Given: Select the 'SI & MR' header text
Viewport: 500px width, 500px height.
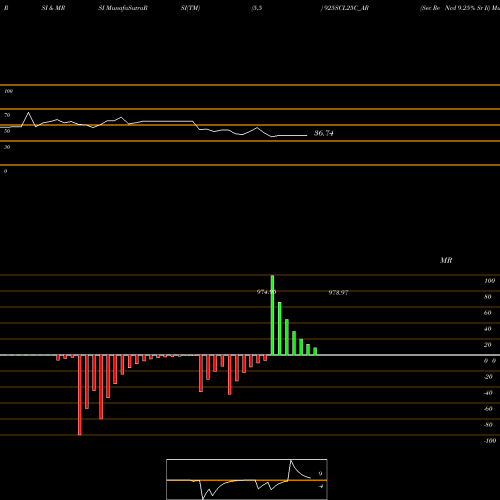Looking at the screenshot, I should click(x=53, y=8).
